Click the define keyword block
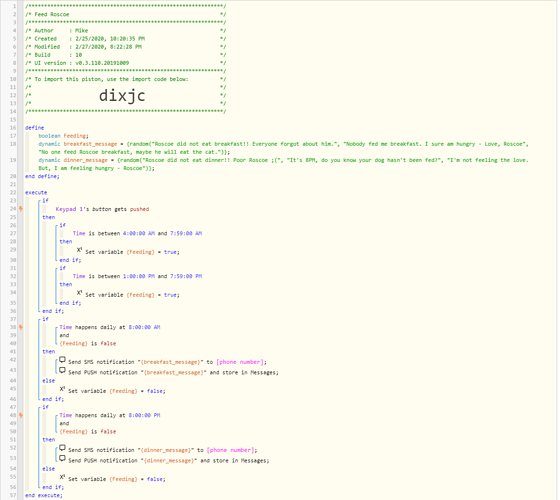 point(35,128)
